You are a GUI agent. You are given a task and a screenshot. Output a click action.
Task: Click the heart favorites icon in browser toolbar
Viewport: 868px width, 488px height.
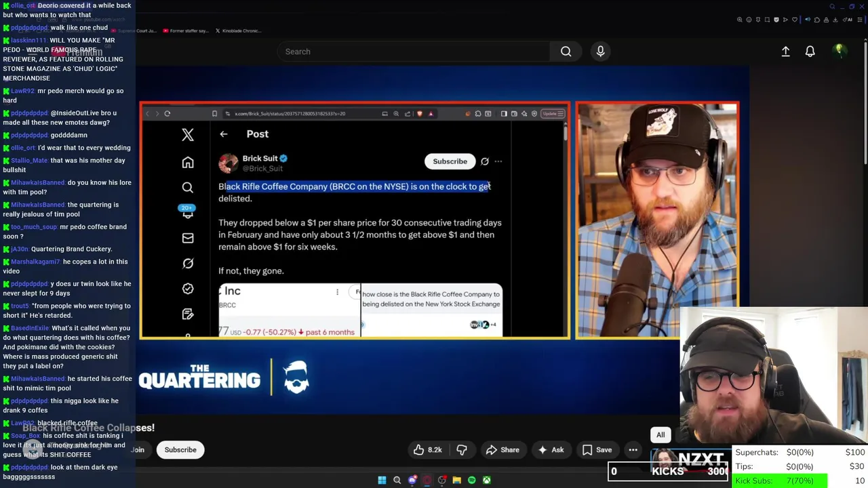click(795, 20)
